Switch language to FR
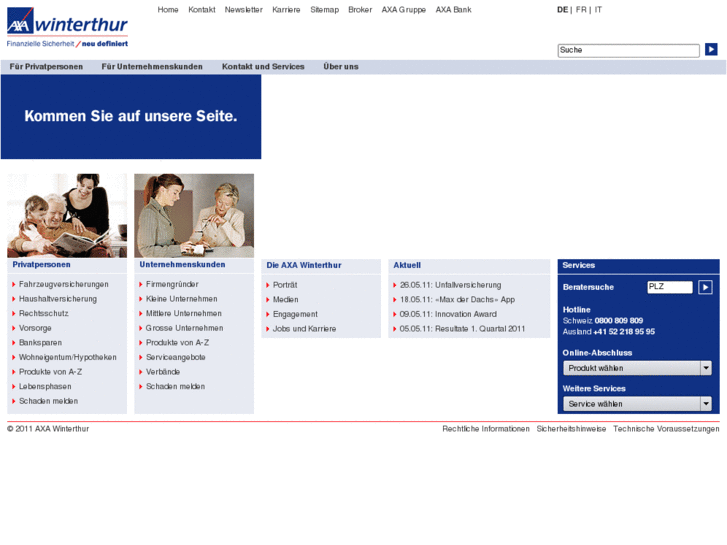 point(581,10)
